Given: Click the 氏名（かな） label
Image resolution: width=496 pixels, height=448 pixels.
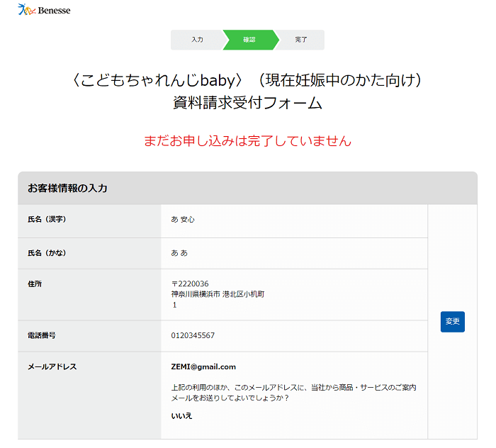Looking at the screenshot, I should [x=47, y=253].
